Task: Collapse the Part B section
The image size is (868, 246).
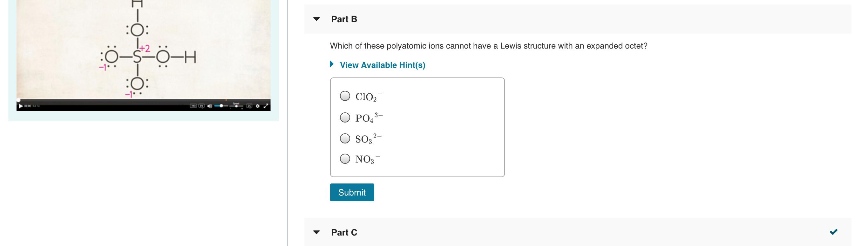Action: [x=317, y=19]
